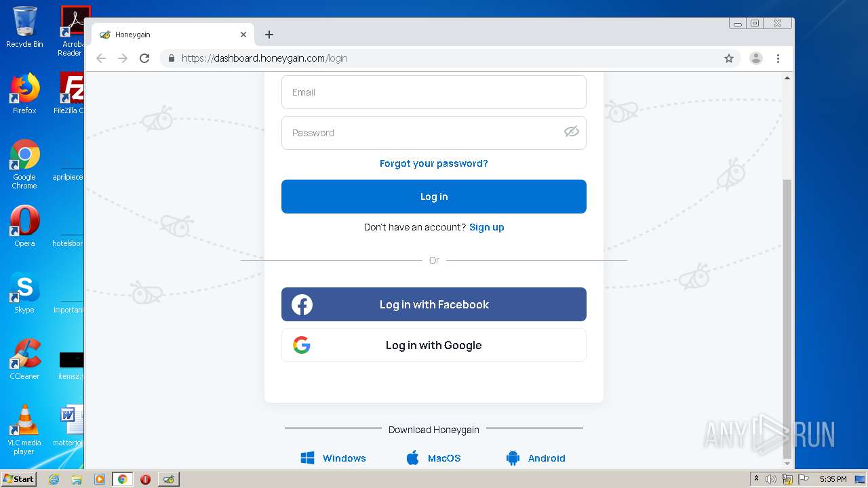Viewport: 868px width, 488px height.
Task: Open Windows Explorer from taskbar
Action: tap(77, 479)
